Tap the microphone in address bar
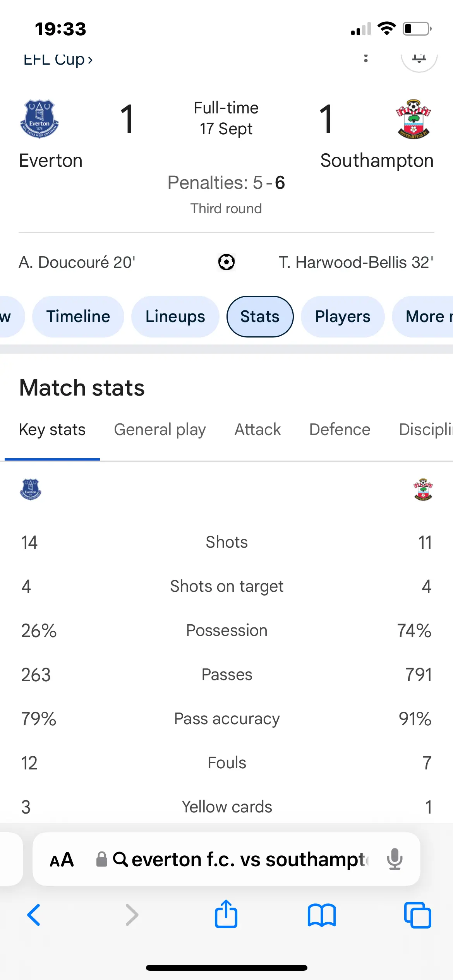 (x=395, y=859)
